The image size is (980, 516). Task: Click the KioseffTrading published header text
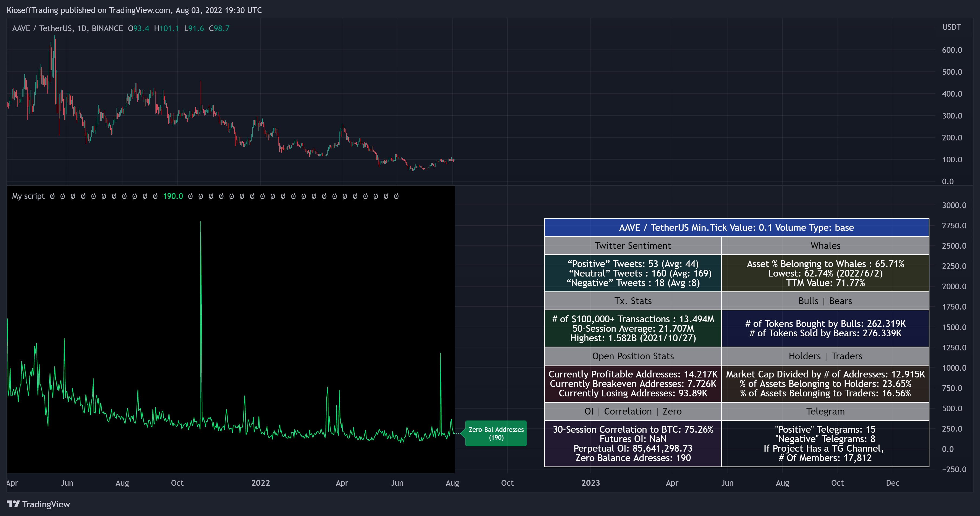tap(134, 10)
